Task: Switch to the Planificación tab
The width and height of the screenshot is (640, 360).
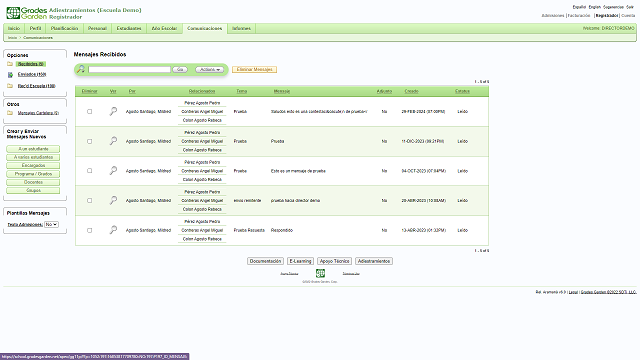Action: click(x=64, y=28)
